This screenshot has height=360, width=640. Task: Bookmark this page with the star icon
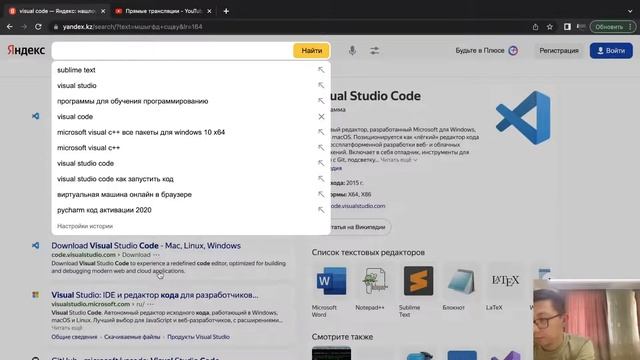coord(549,27)
